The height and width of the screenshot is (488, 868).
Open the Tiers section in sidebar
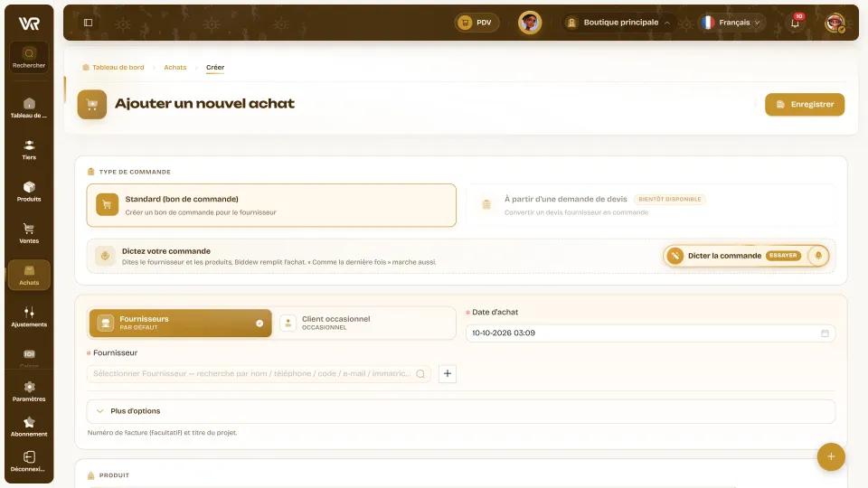29,150
